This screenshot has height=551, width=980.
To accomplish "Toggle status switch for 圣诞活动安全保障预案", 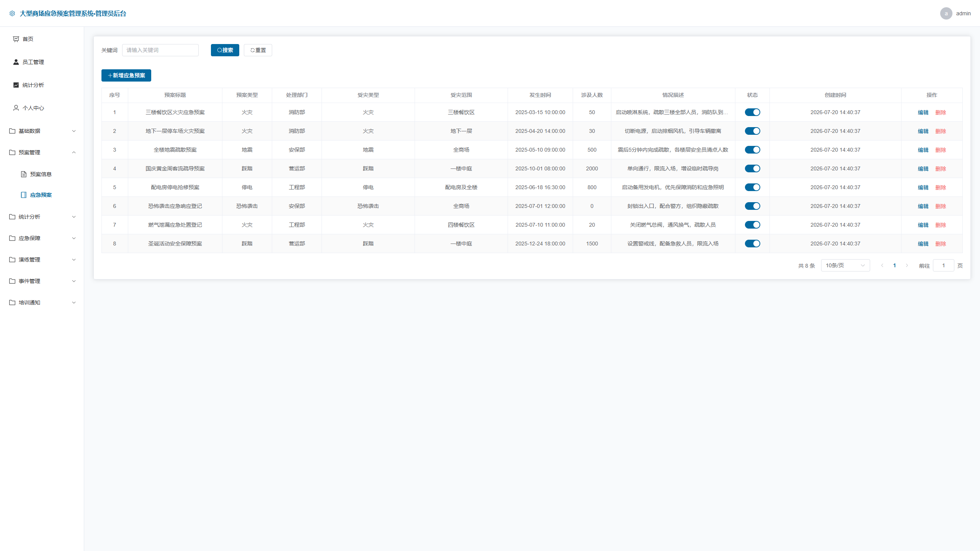I will 752,244.
